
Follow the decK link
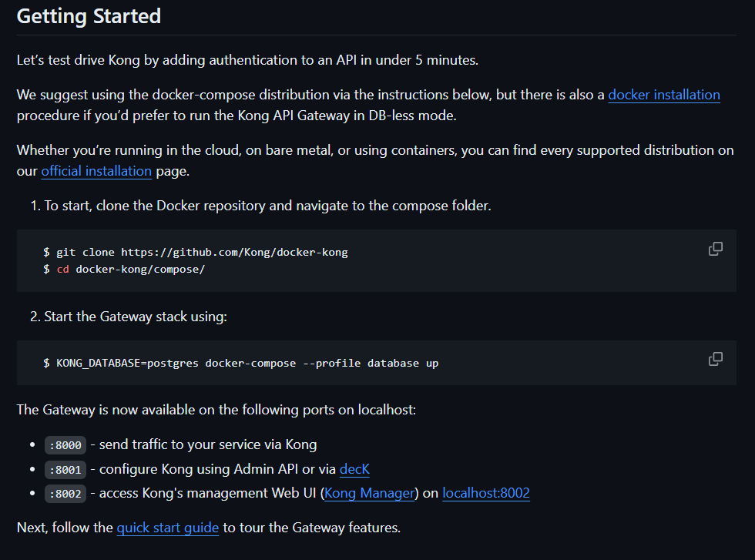(354, 469)
